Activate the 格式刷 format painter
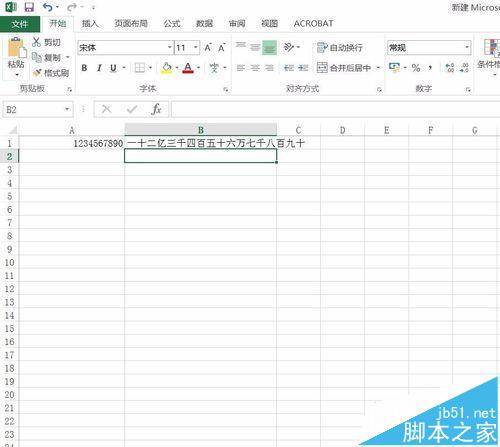 coord(51,72)
